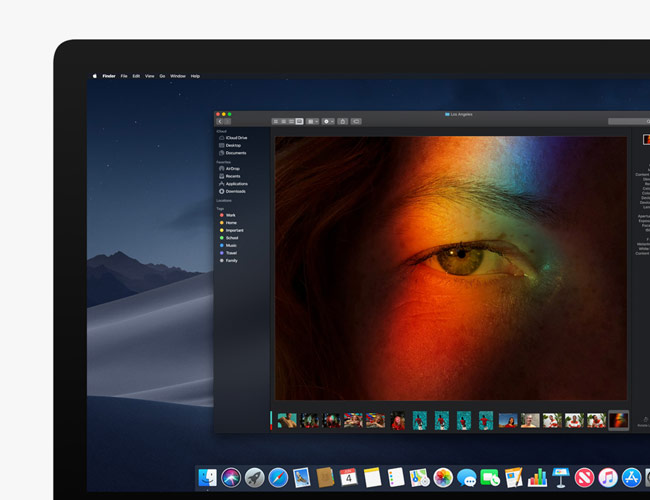Click the Edit Tags toolbar button

click(356, 121)
